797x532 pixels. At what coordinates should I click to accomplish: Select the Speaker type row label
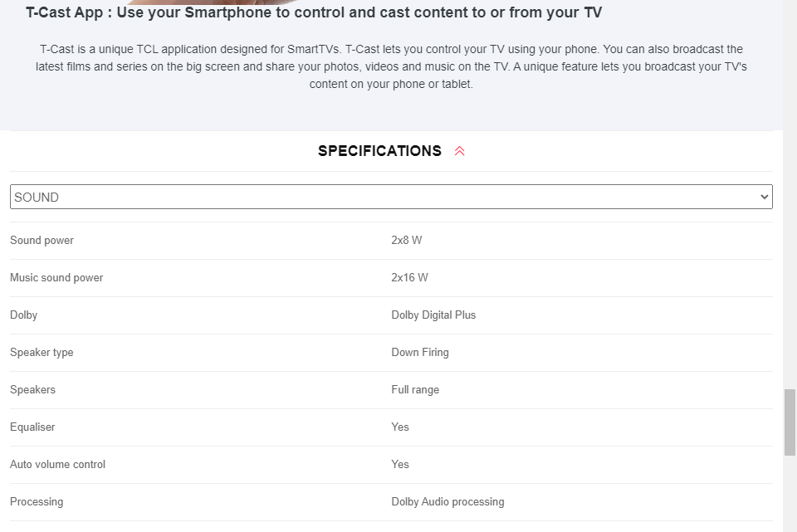(42, 352)
